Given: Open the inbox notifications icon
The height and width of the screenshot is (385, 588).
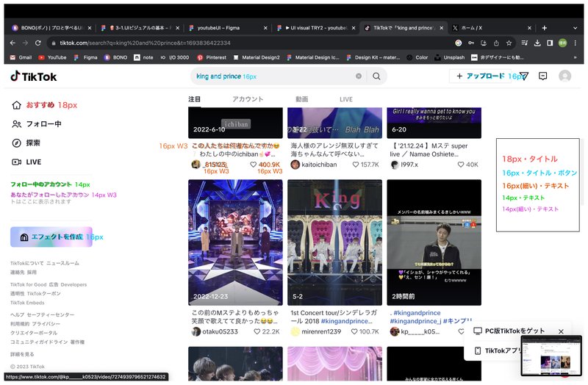Looking at the screenshot, I should (x=542, y=76).
